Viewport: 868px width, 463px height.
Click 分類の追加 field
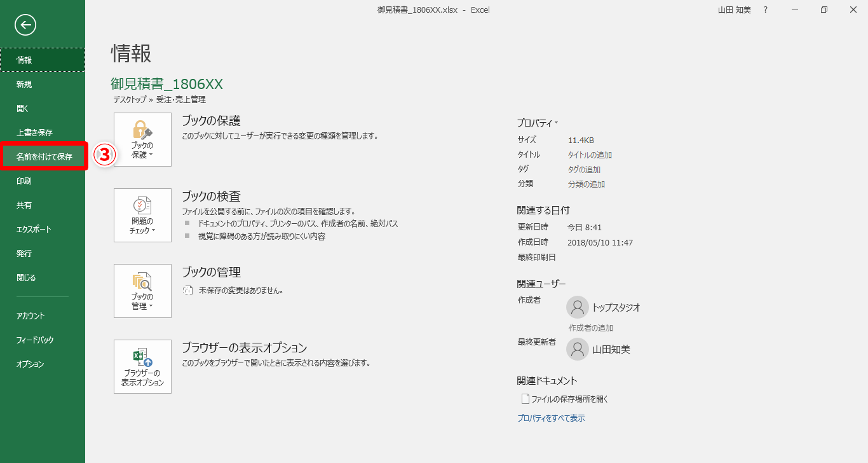tap(586, 184)
